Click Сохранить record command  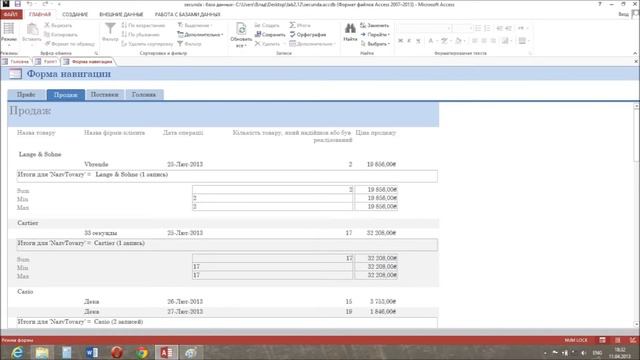click(x=270, y=35)
